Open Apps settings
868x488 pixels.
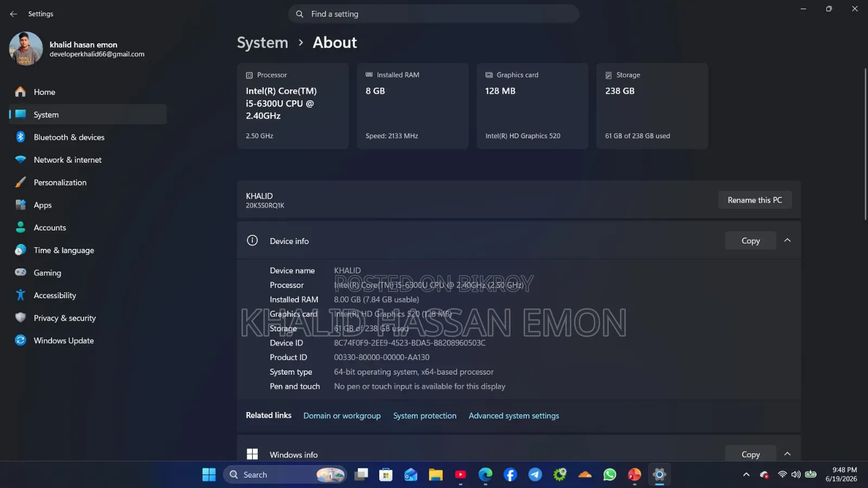point(88,205)
